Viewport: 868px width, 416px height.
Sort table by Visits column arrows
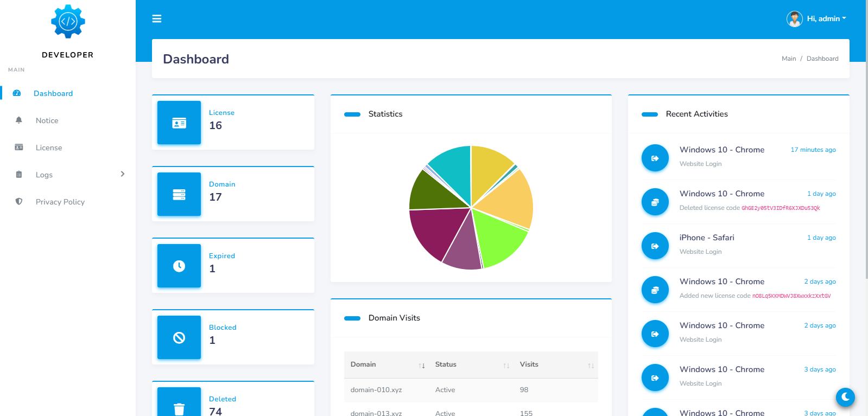(591, 366)
